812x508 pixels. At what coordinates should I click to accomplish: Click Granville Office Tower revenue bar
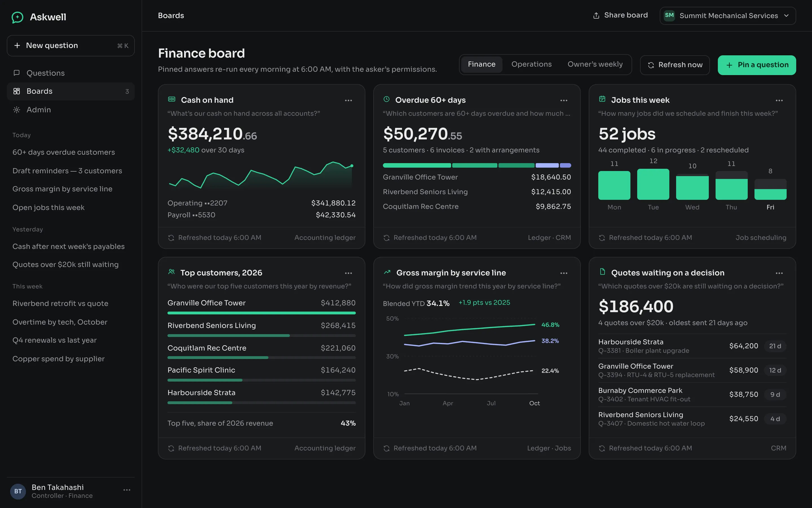pos(261,313)
